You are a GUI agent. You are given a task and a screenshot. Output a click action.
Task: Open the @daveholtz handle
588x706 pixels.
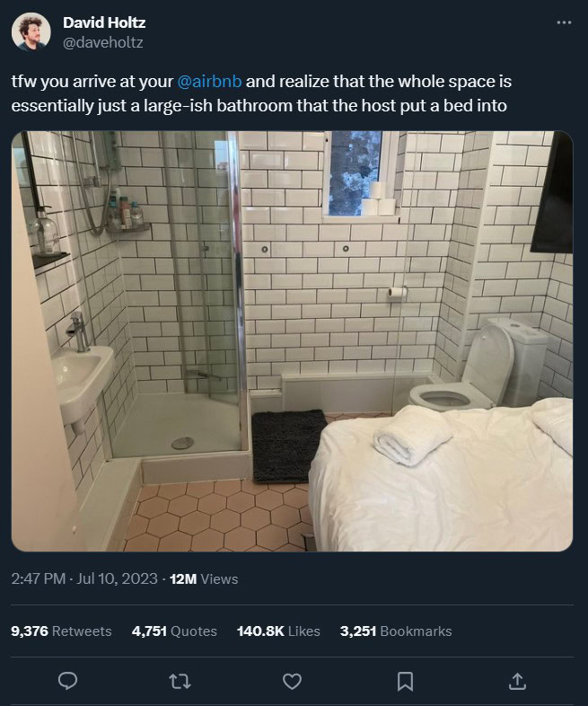coord(103,43)
